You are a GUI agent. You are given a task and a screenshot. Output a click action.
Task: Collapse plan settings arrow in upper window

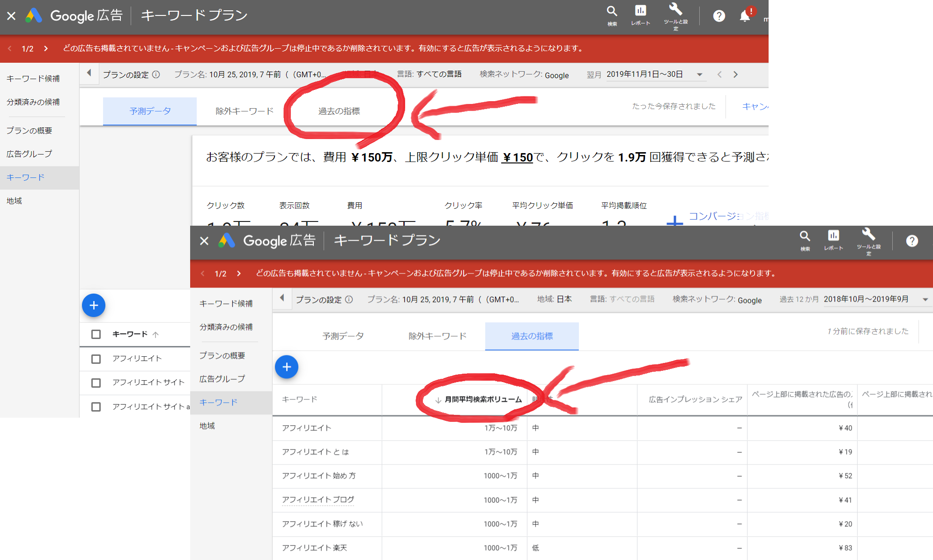(x=89, y=73)
